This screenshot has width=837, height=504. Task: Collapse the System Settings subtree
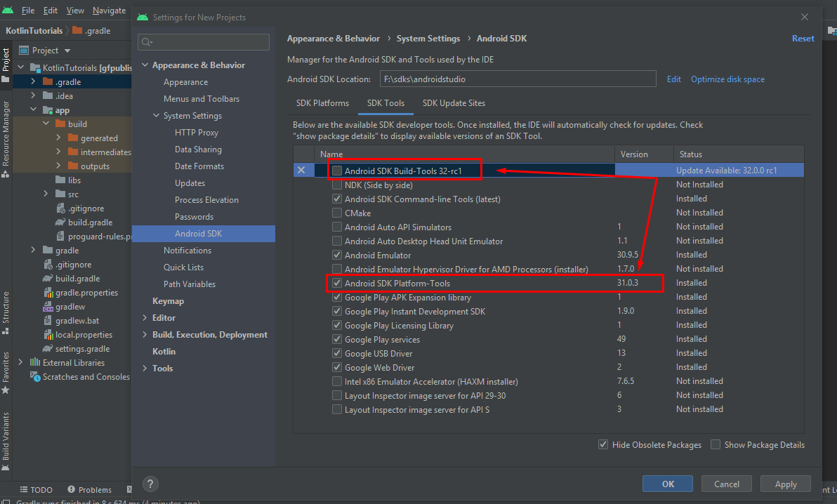[x=157, y=115]
